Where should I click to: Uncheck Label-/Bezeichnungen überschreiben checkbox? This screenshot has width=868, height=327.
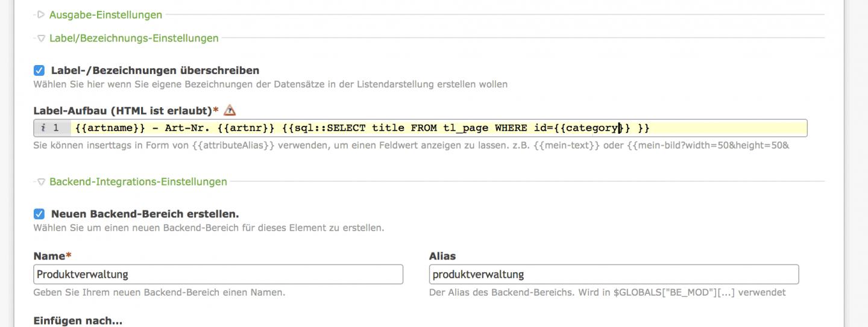39,70
